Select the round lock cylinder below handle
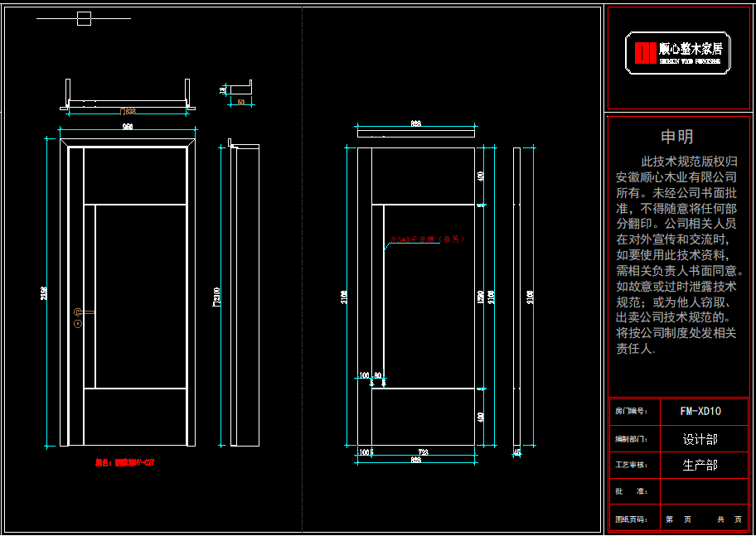Image resolution: width=756 pixels, height=536 pixels. point(78,324)
